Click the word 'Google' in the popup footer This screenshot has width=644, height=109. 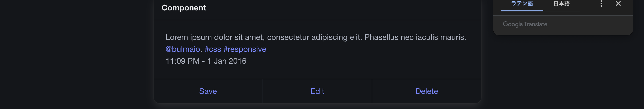[x=513, y=24]
